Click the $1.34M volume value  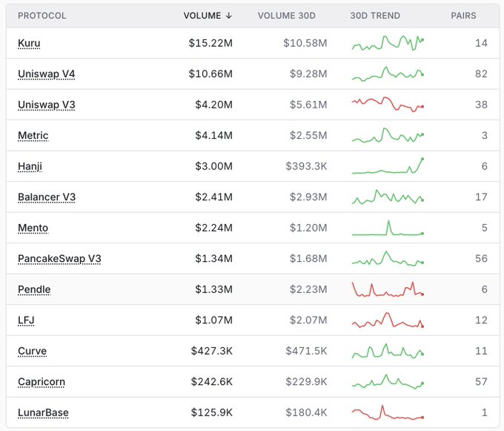point(213,258)
